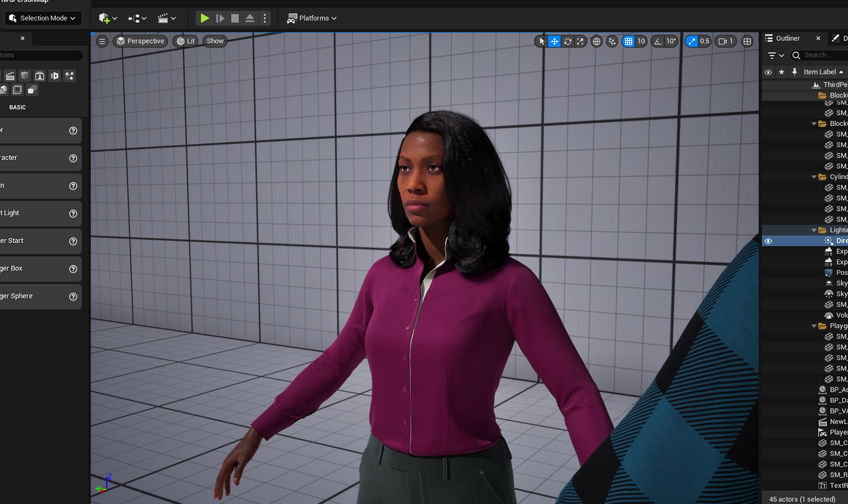Open the viewport Show menu
Screen dimensions: 848x504
point(215,41)
